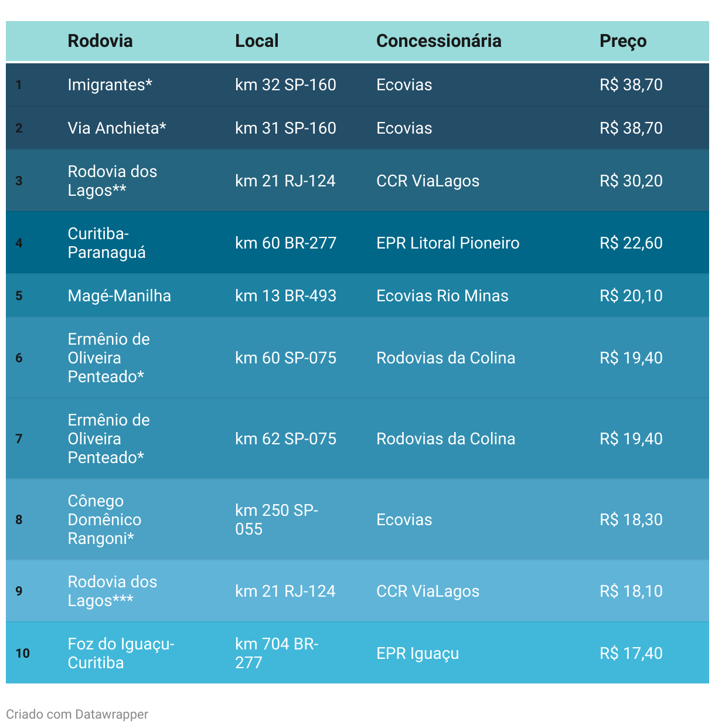Select km 62 SP-075 location
The width and height of the screenshot is (715, 728).
[x=286, y=439]
